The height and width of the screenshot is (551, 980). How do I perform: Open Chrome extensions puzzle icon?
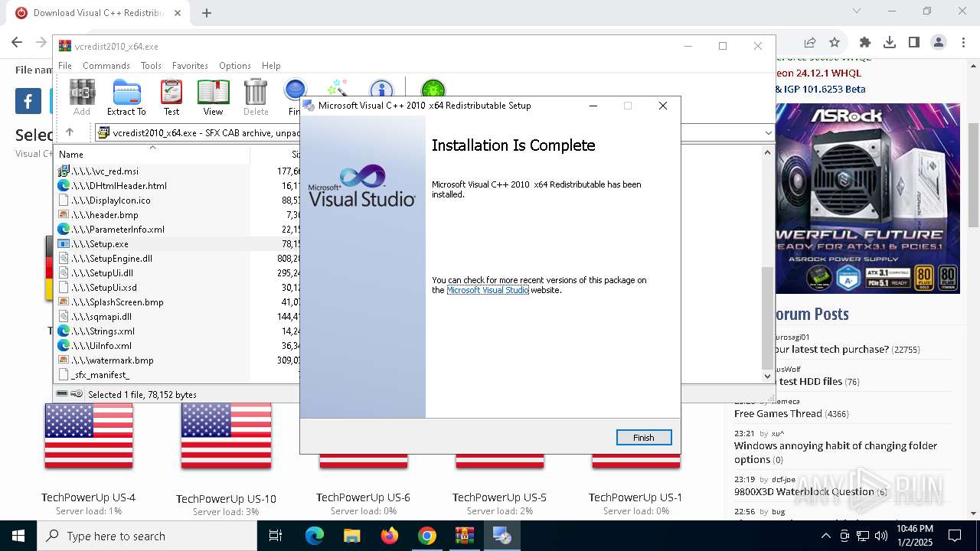click(865, 43)
